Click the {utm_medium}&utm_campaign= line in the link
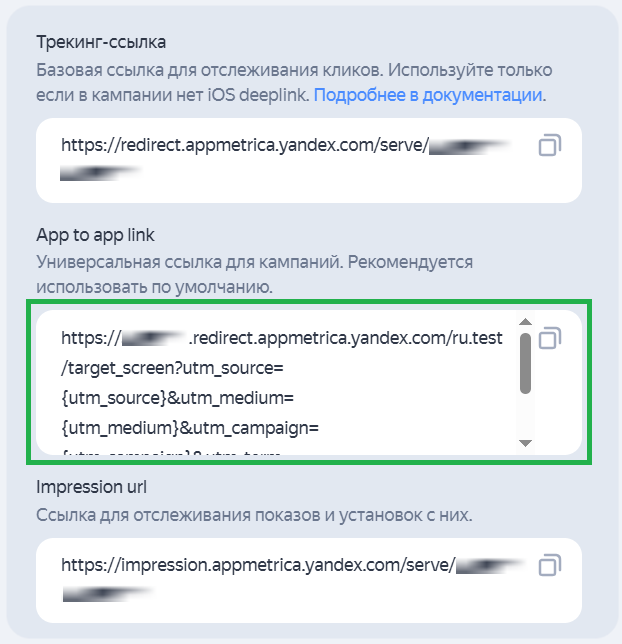The width and height of the screenshot is (622, 644). click(x=192, y=430)
